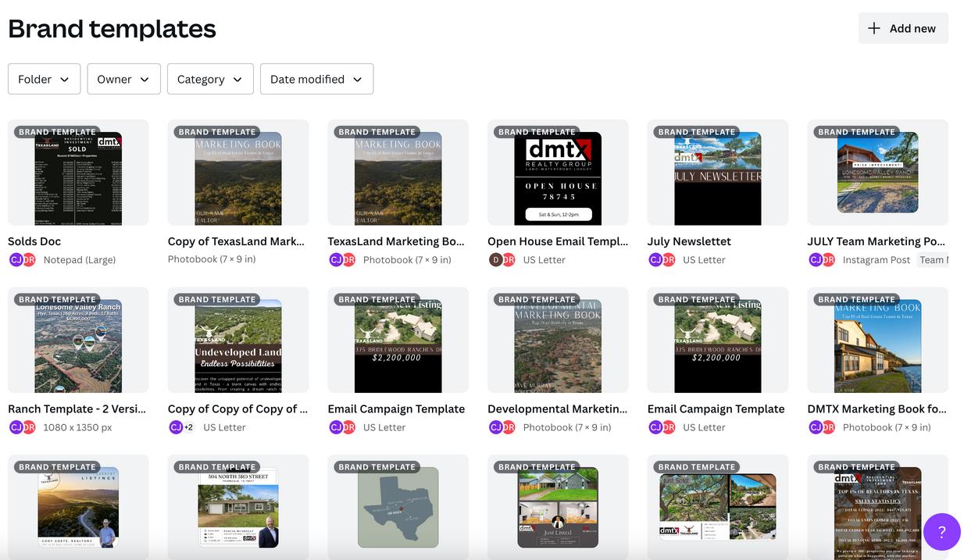Screen dimensions: 964x560
Task: Click the 'Developmental Marketin...' title
Action: click(558, 408)
